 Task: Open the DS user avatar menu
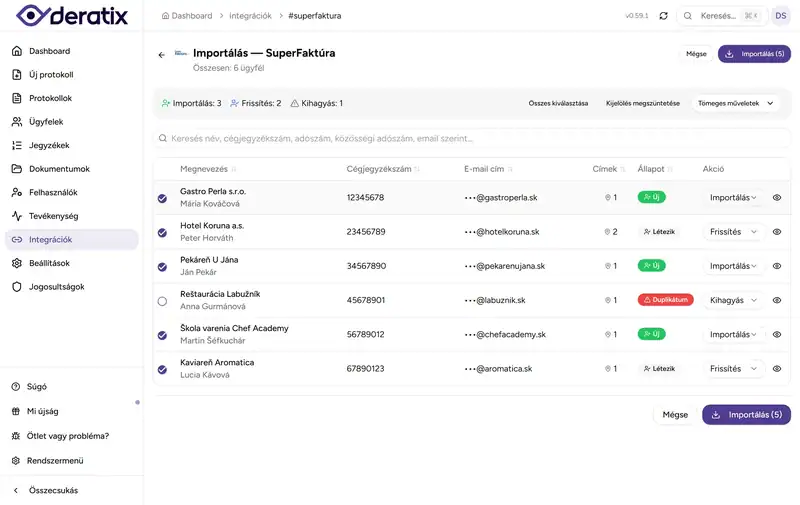[781, 16]
